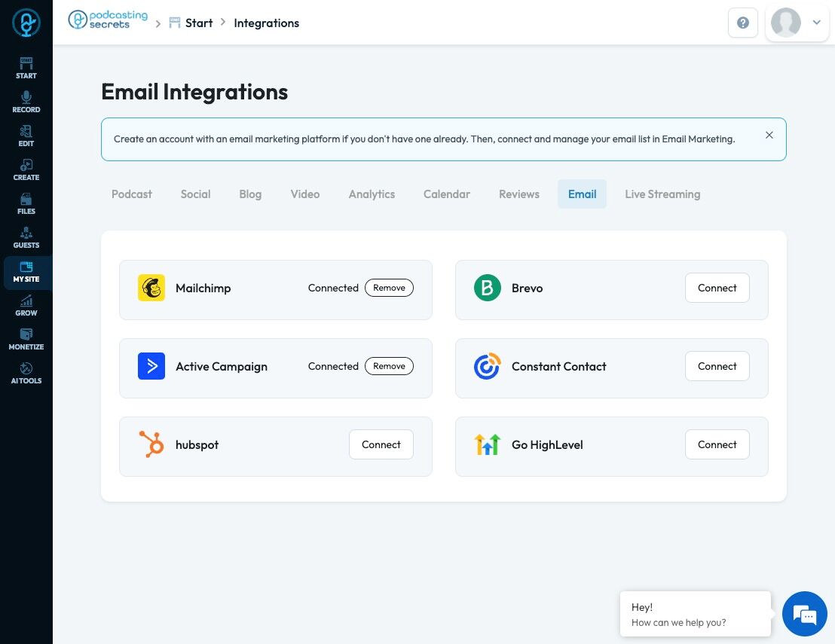Screen dimensions: 835x644
Task: Click the Mailchimp monkey logo
Action: (x=151, y=288)
